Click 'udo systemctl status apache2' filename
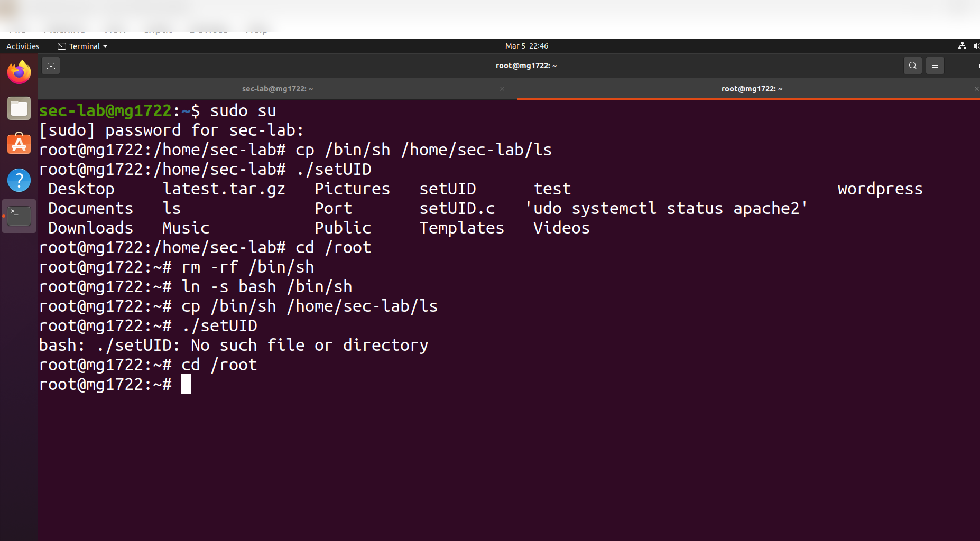The image size is (980, 541). tap(666, 209)
